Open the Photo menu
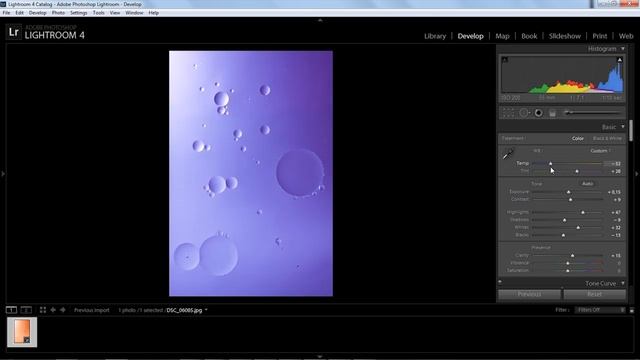Screen dimensions: 640x360 (x=58, y=13)
